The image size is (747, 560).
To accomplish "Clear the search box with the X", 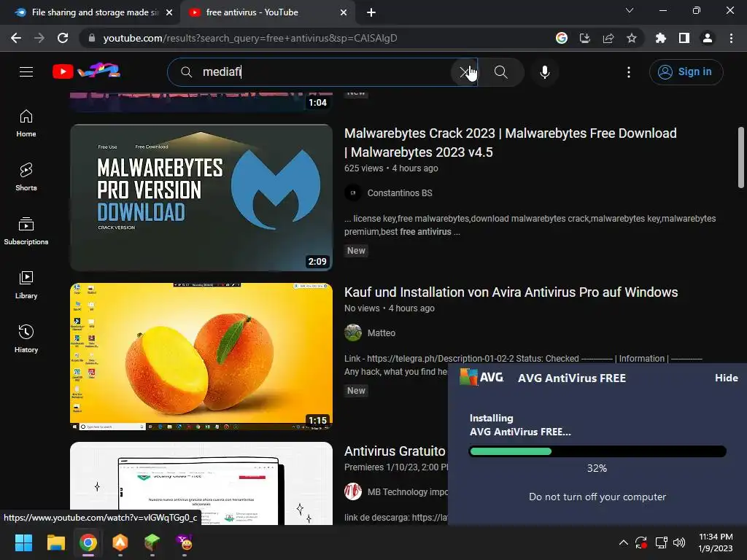I will (464, 72).
